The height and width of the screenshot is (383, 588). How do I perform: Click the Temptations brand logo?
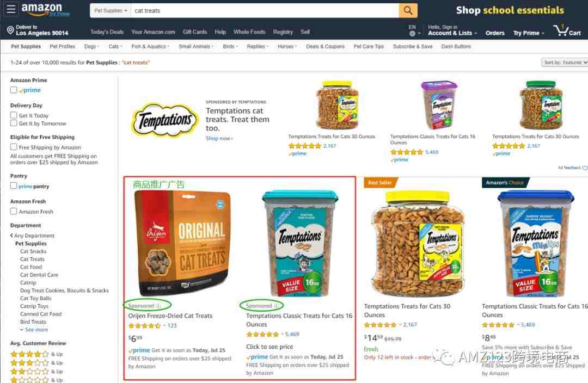pyautogui.click(x=164, y=120)
